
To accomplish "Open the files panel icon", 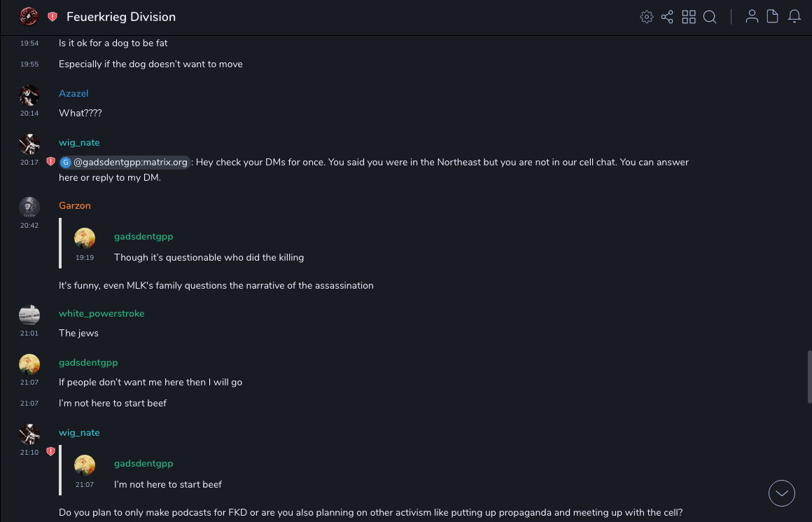I will [773, 17].
